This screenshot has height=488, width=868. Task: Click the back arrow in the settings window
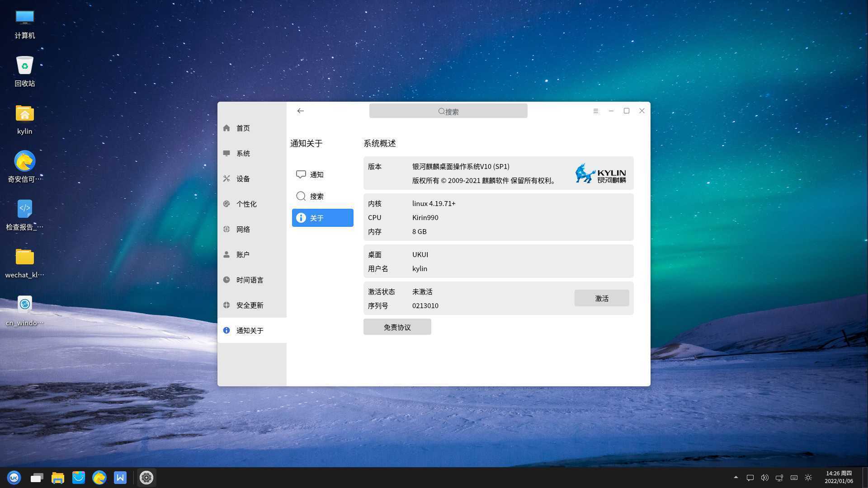click(300, 111)
